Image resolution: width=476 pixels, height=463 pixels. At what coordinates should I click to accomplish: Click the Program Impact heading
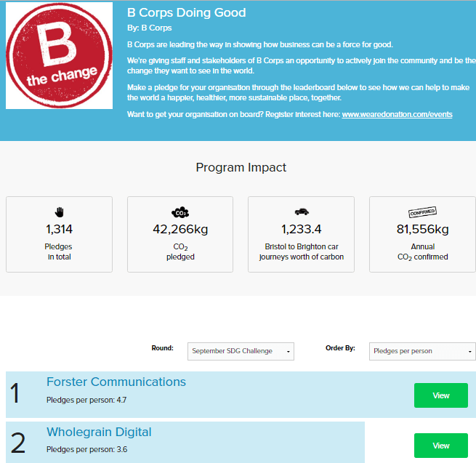tap(241, 168)
